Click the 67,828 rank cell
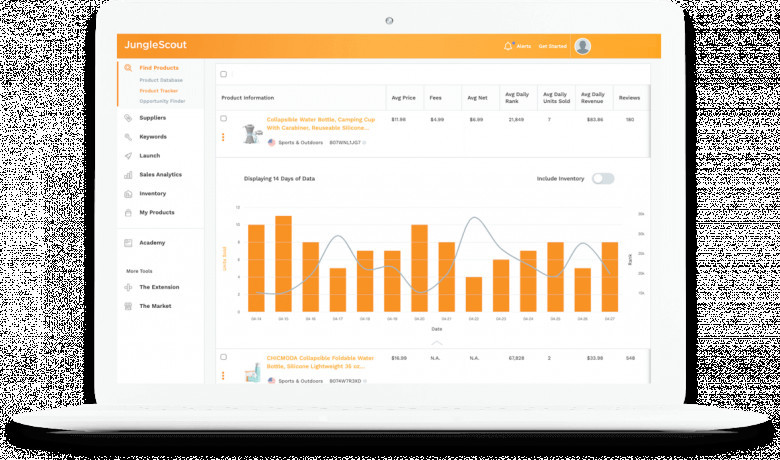This screenshot has height=460, width=780. (516, 358)
